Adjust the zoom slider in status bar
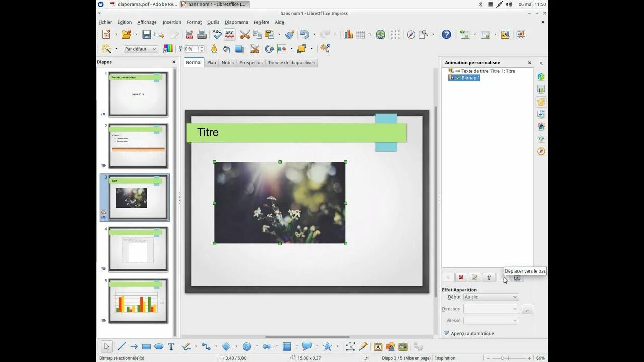The height and width of the screenshot is (362, 644). tap(508, 358)
